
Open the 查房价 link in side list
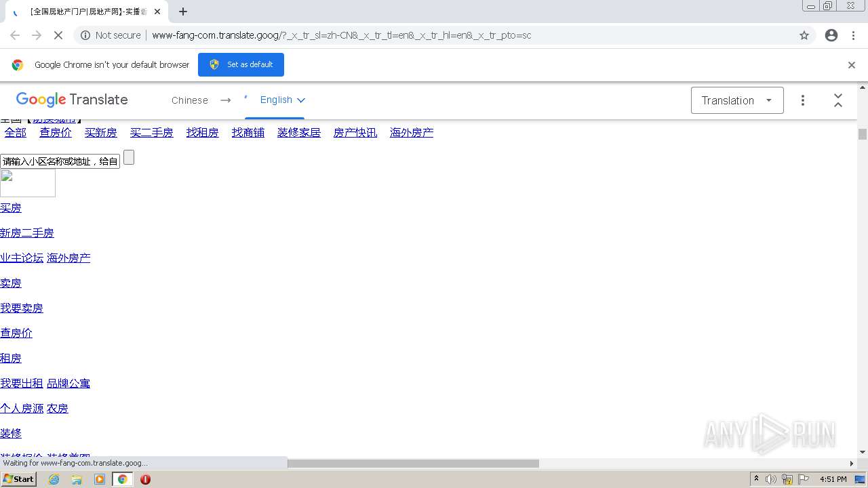[16, 333]
